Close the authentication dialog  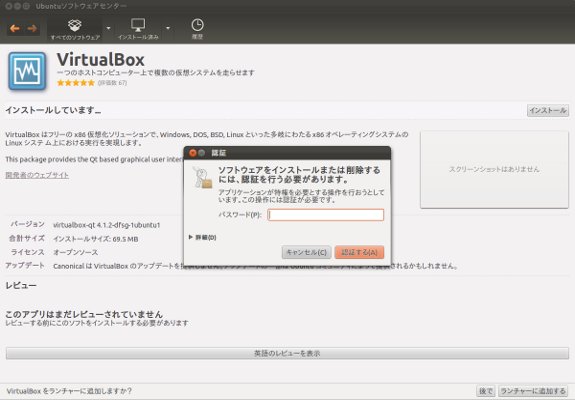pyautogui.click(x=193, y=153)
